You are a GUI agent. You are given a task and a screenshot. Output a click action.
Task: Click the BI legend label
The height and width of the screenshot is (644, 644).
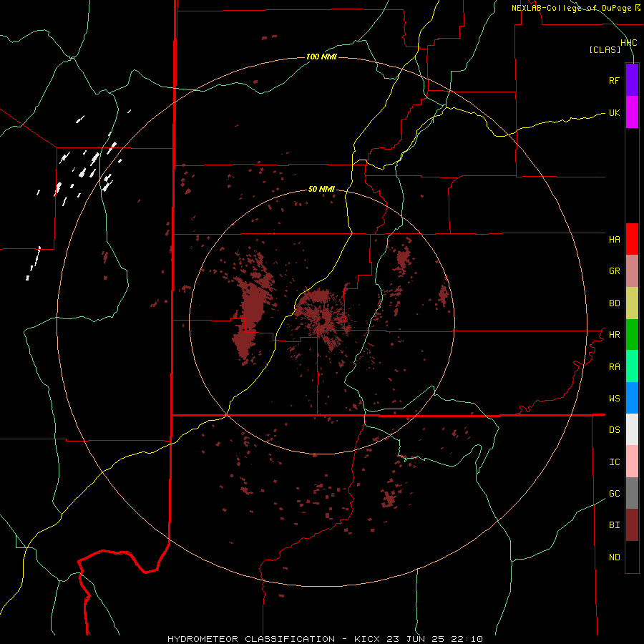click(614, 525)
